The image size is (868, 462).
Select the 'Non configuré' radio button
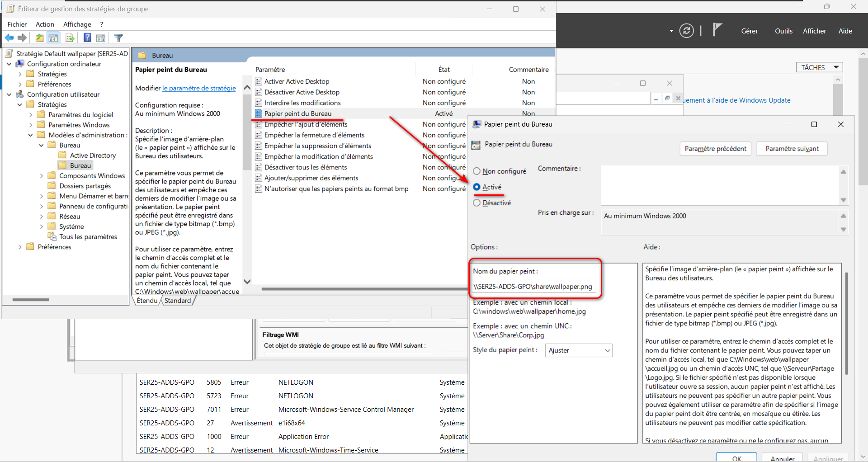coord(476,171)
